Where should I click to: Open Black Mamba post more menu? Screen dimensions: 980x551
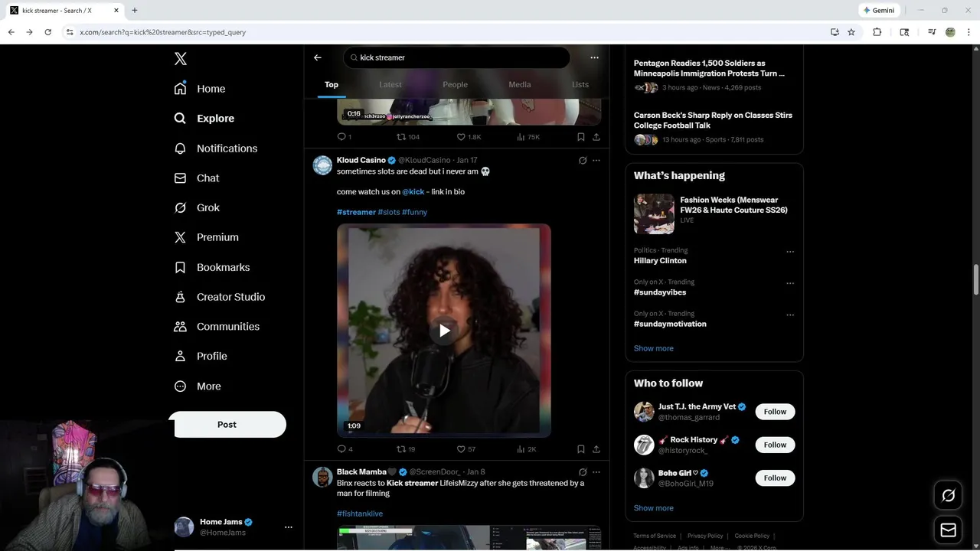pos(596,472)
